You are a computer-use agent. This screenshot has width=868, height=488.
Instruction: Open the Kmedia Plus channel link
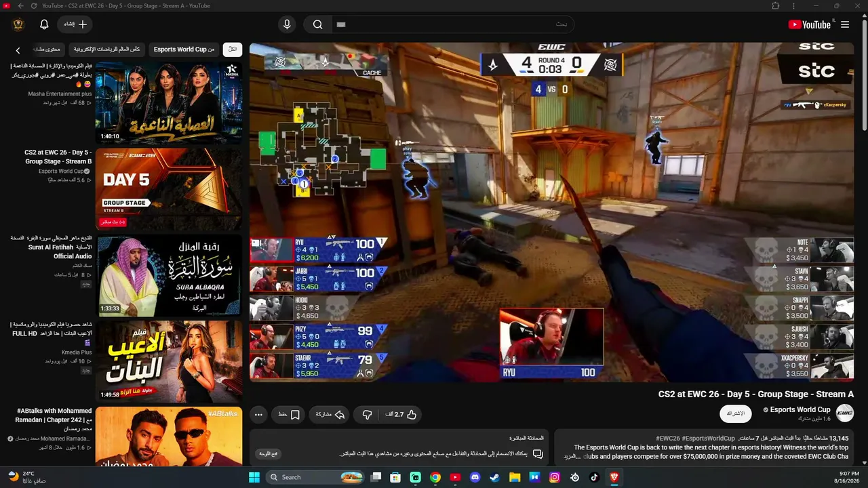coord(77,352)
